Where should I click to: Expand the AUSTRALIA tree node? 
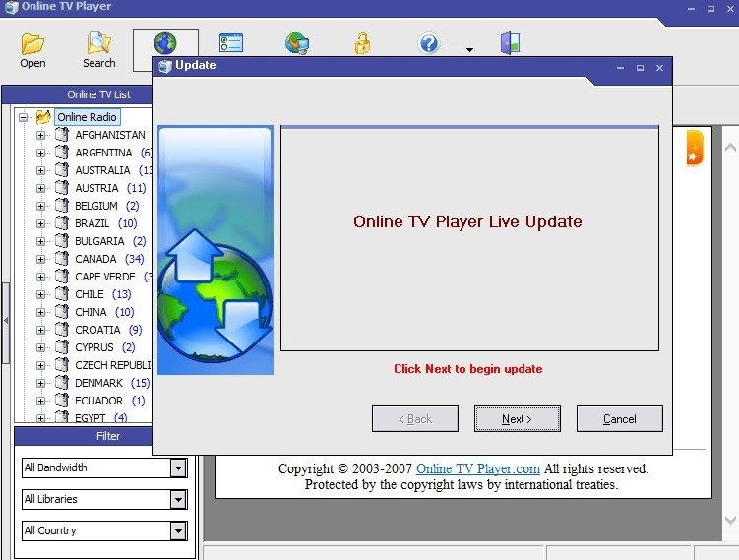pos(41,170)
